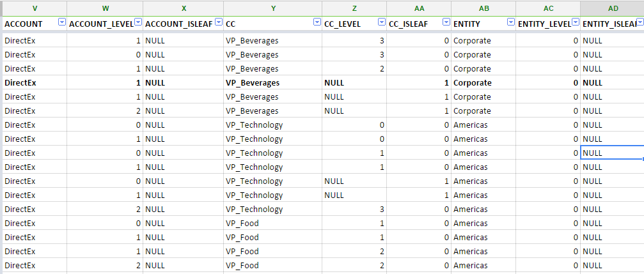This screenshot has width=644, height=274.
Task: Click Americas in VP_Technology row with CC_LEVEL 3
Action: coord(484,209)
